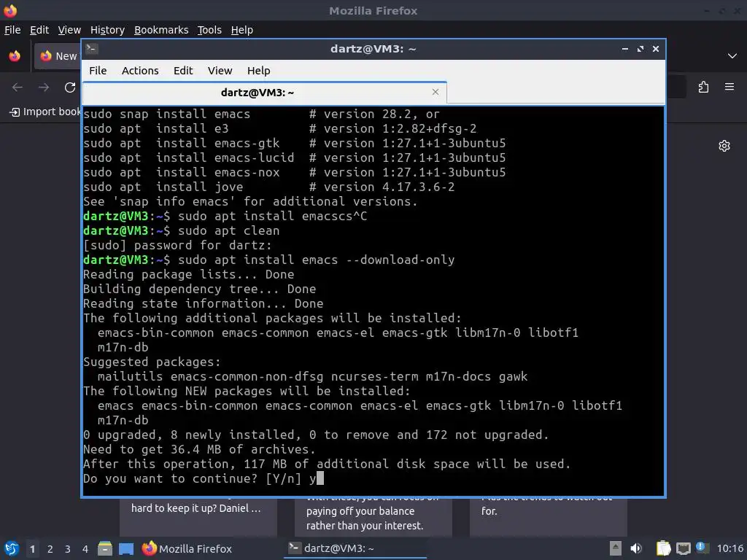Click the terminal icon in the terminal title bar

92,48
